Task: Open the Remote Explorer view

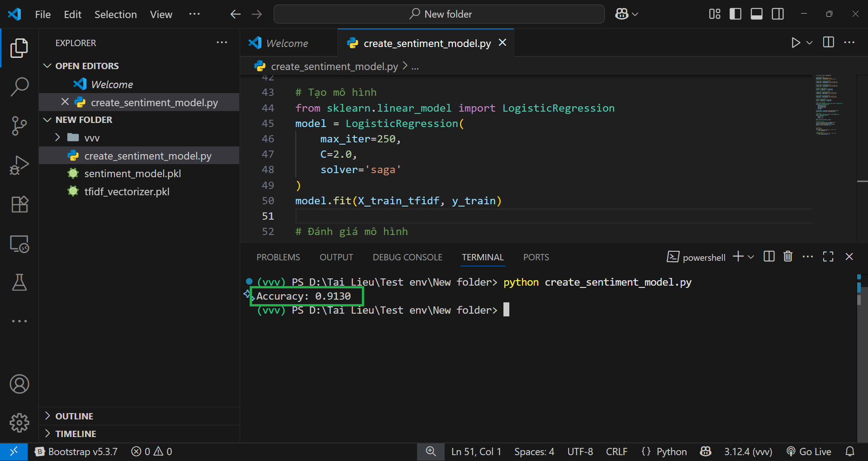Action: coord(19,244)
